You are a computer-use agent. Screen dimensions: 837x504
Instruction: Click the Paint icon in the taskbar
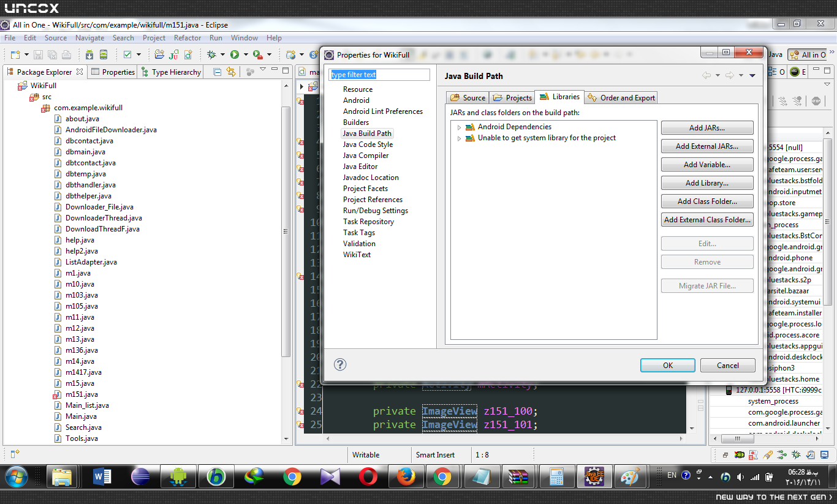[631, 476]
